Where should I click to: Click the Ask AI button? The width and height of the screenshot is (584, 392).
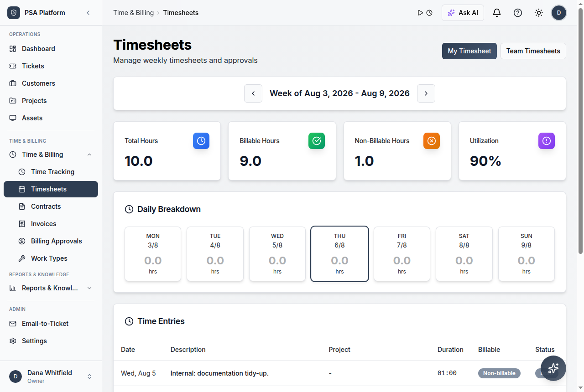coord(463,13)
